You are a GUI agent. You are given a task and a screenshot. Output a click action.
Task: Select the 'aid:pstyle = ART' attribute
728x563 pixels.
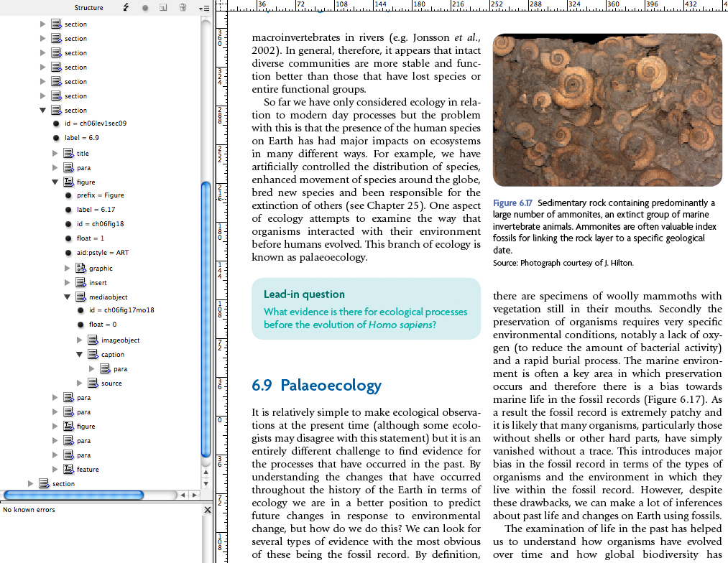tap(103, 253)
